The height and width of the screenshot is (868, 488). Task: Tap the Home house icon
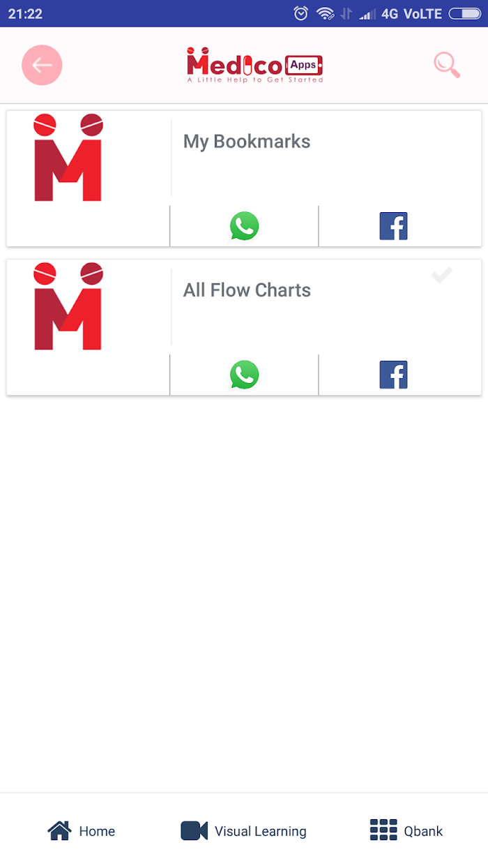pos(59,830)
